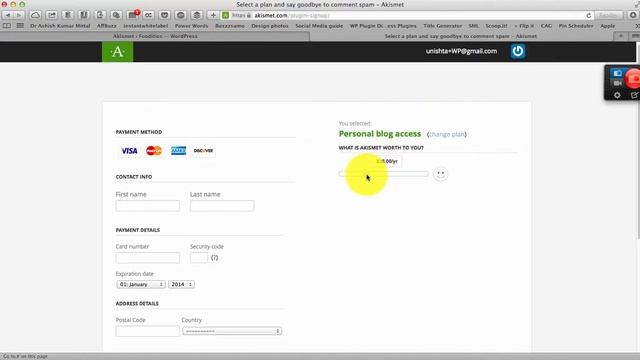Switch to Select a plan Akismet tab
Image resolution: width=640 pixels, height=360 pixels.
coord(461,36)
